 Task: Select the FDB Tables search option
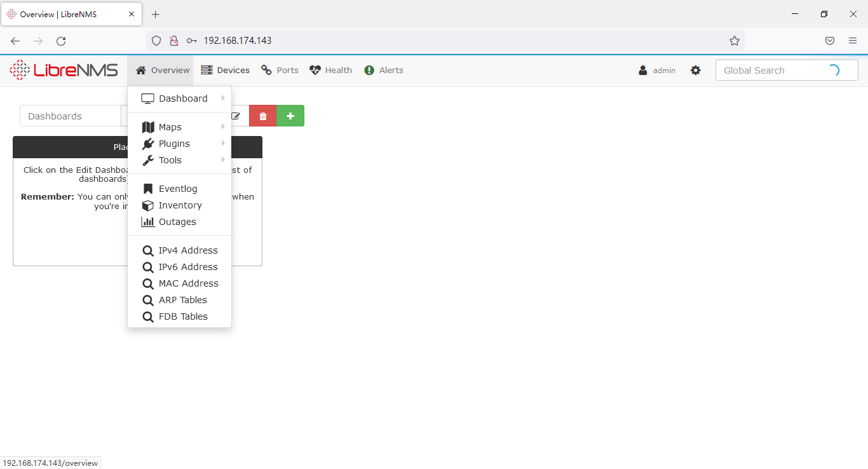click(x=184, y=316)
